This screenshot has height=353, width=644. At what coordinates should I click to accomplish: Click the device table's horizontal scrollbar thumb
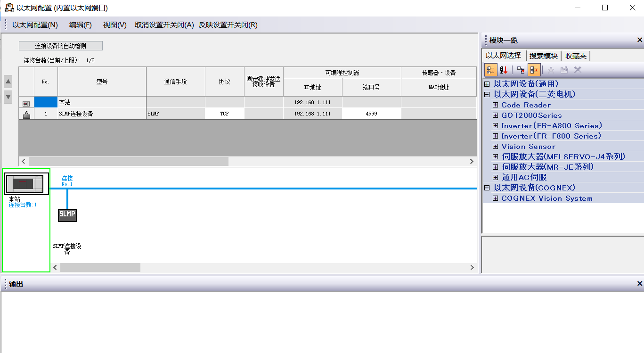click(128, 161)
